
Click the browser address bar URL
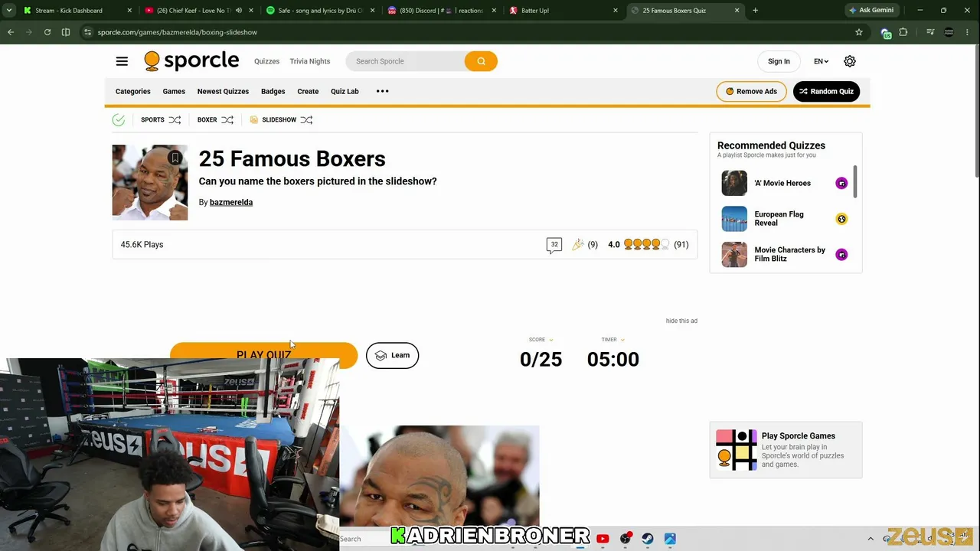point(178,32)
